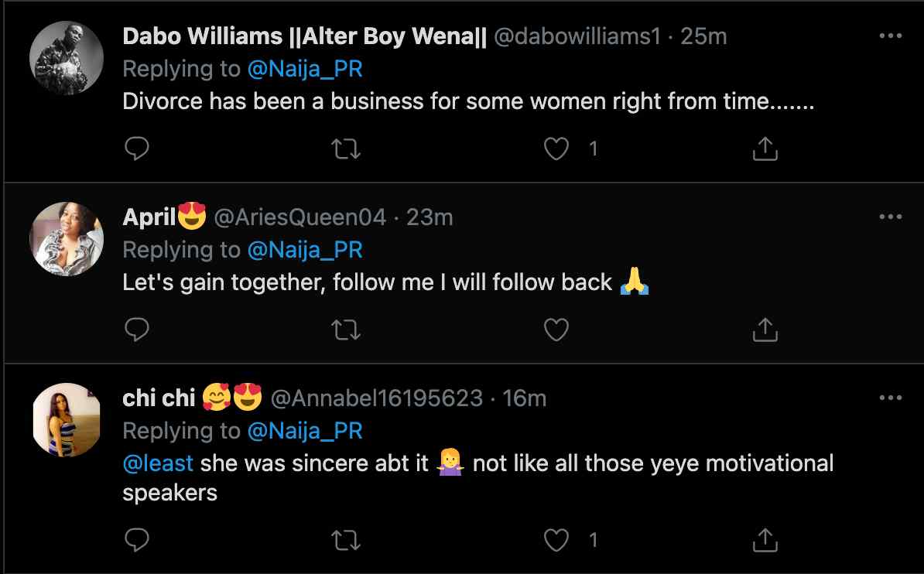Screen dimensions: 924x574
Task: Reply to Dabo Williams' tweet
Action: [x=137, y=149]
